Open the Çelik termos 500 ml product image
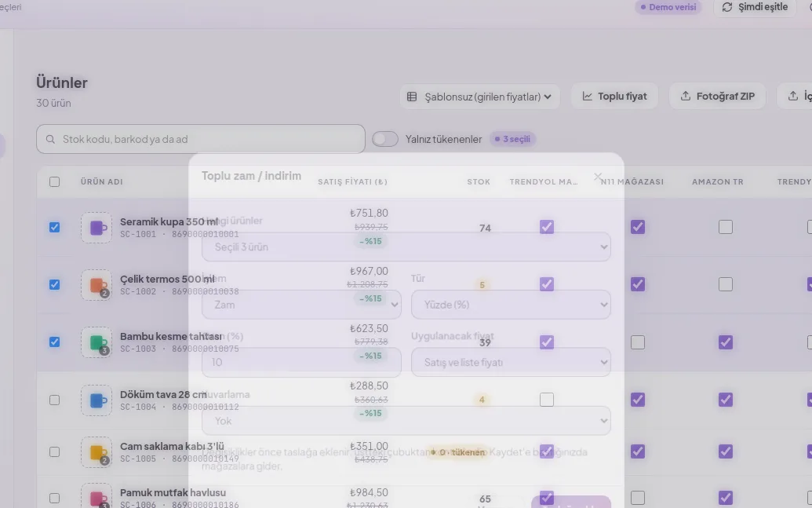Screen dimensions: 812x508 pyautogui.click(x=96, y=284)
